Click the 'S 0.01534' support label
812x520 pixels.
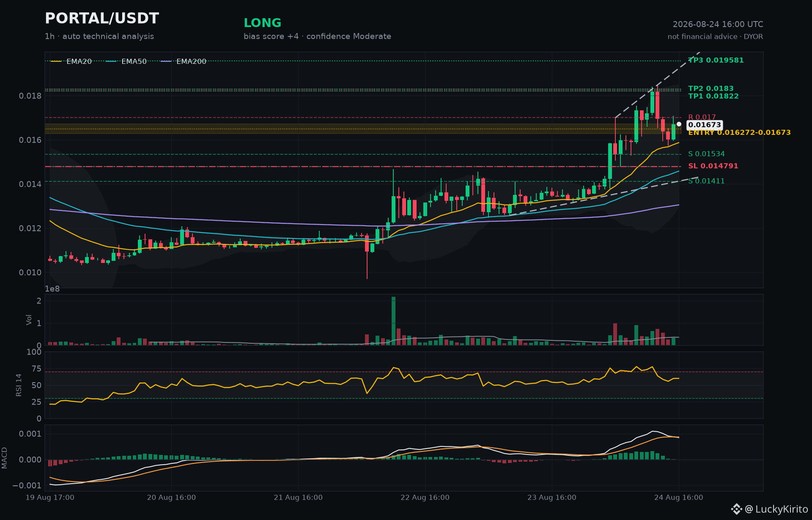point(706,154)
